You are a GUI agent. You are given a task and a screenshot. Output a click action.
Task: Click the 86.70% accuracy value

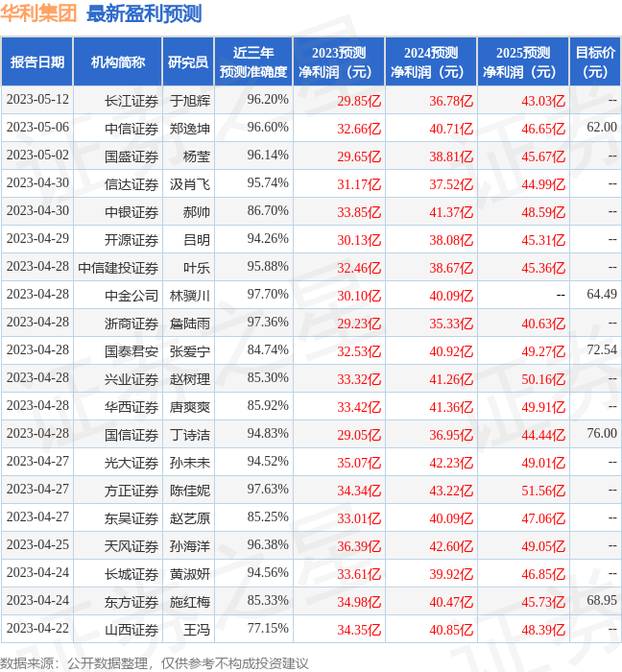click(268, 211)
